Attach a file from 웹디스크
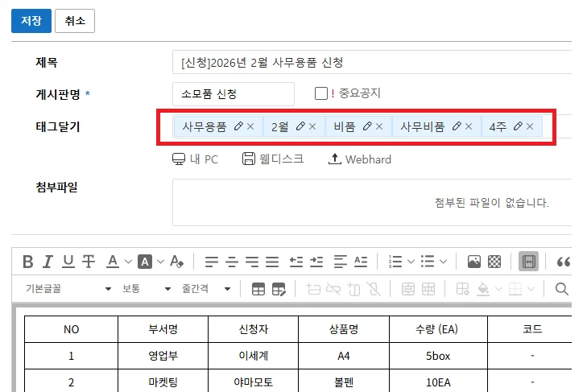The width and height of the screenshot is (587, 392). [273, 159]
